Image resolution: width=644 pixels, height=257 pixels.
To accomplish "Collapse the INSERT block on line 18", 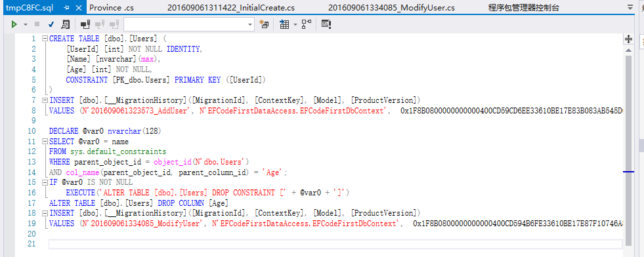I will click(x=45, y=213).
